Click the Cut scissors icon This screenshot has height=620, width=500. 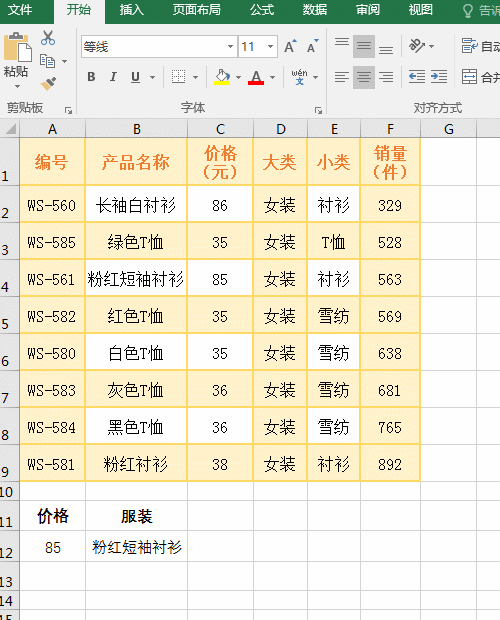48,38
